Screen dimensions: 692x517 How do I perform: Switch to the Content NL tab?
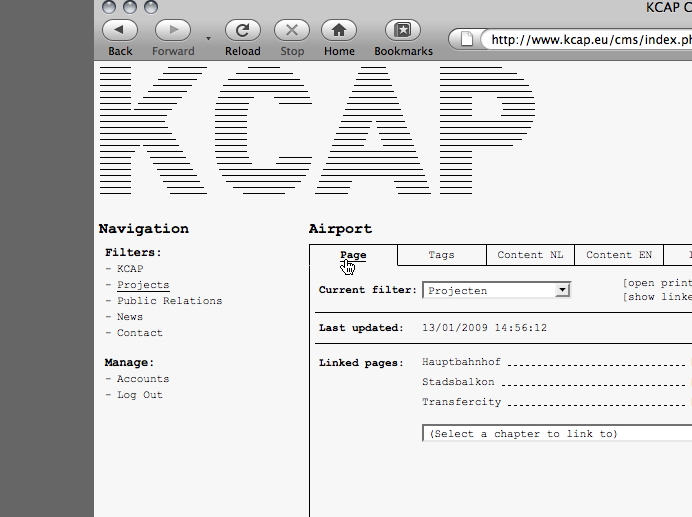530,255
